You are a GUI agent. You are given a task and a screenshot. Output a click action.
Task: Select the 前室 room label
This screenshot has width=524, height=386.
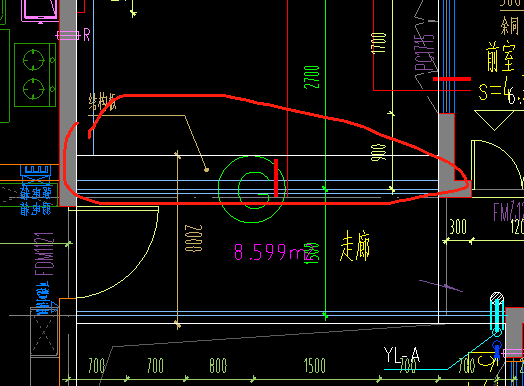pyautogui.click(x=500, y=56)
